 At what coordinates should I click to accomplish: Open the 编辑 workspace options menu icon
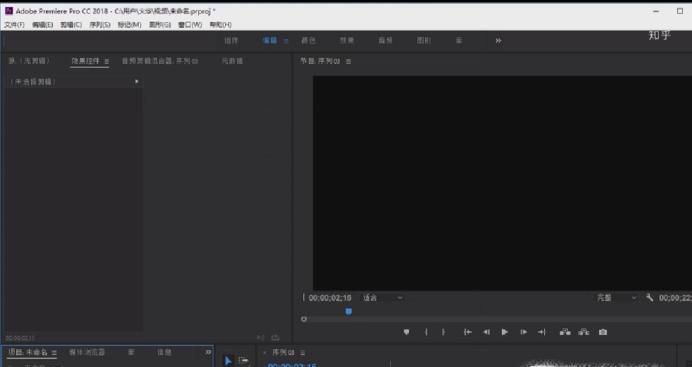[286, 41]
